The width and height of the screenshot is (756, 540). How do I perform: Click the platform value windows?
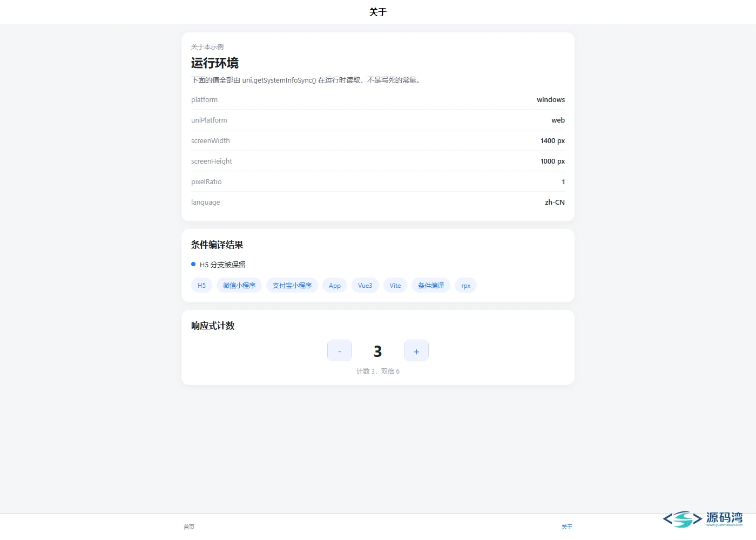[x=551, y=99]
